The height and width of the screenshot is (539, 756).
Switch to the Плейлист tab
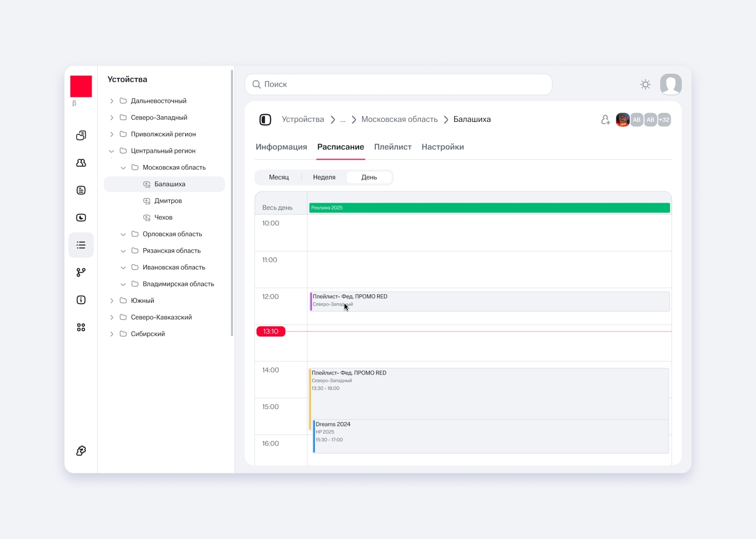(x=392, y=147)
